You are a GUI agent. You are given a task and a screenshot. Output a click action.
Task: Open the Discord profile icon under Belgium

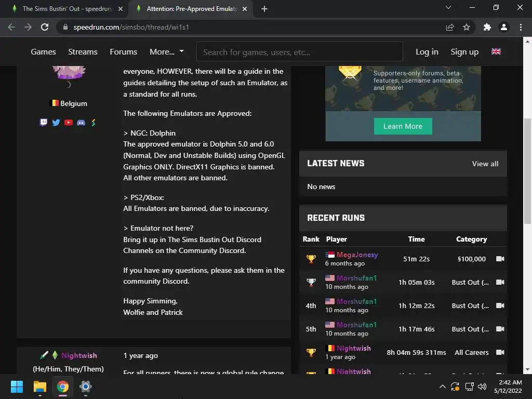tap(81, 123)
